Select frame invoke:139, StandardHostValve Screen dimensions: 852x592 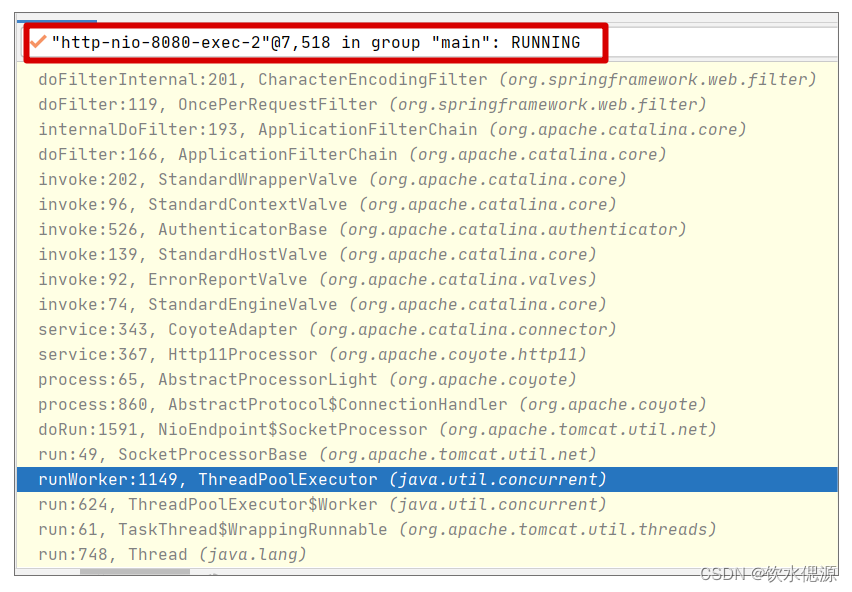(x=427, y=255)
